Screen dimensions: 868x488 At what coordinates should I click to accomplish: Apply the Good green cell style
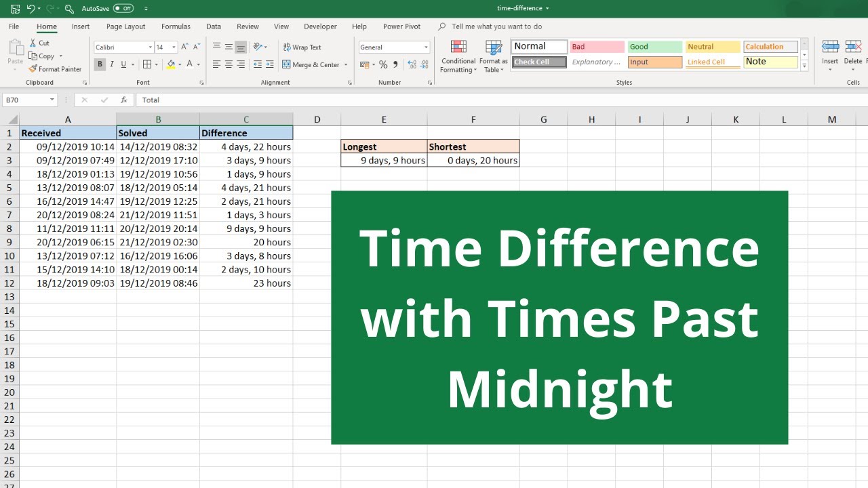[x=654, y=47]
